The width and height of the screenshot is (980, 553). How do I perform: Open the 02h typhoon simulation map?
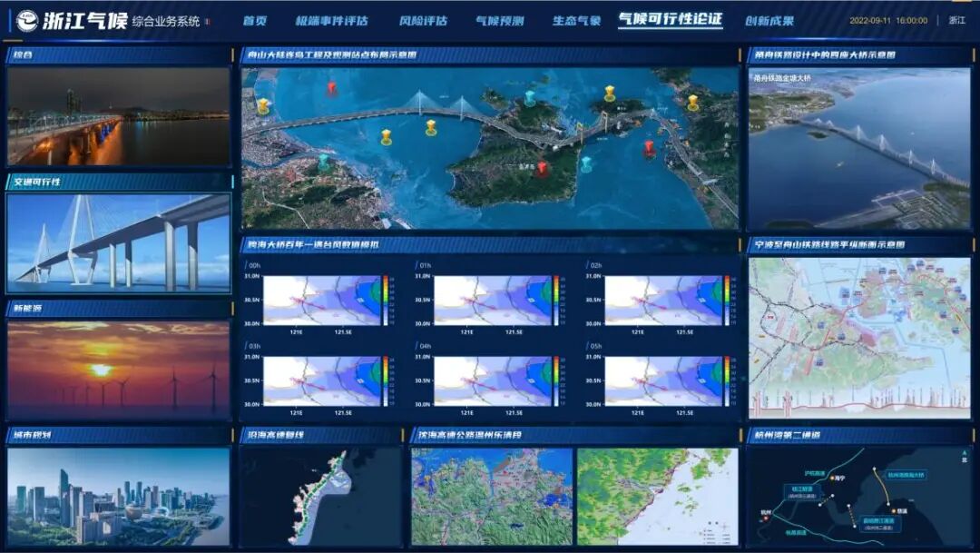click(x=663, y=301)
